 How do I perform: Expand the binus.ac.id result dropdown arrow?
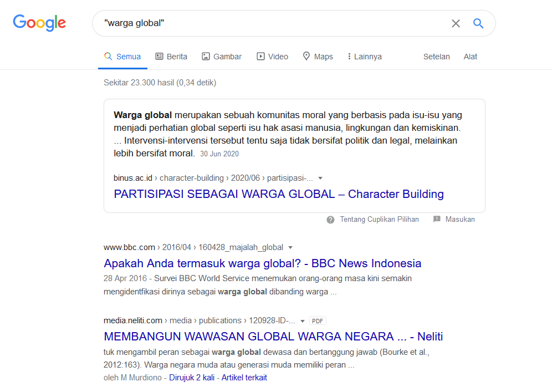coord(320,178)
